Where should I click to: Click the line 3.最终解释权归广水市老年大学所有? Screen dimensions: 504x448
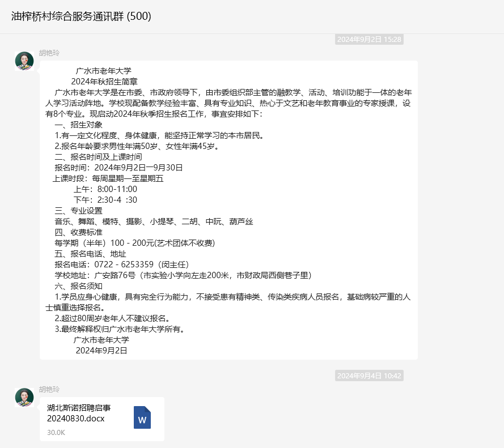coord(120,329)
